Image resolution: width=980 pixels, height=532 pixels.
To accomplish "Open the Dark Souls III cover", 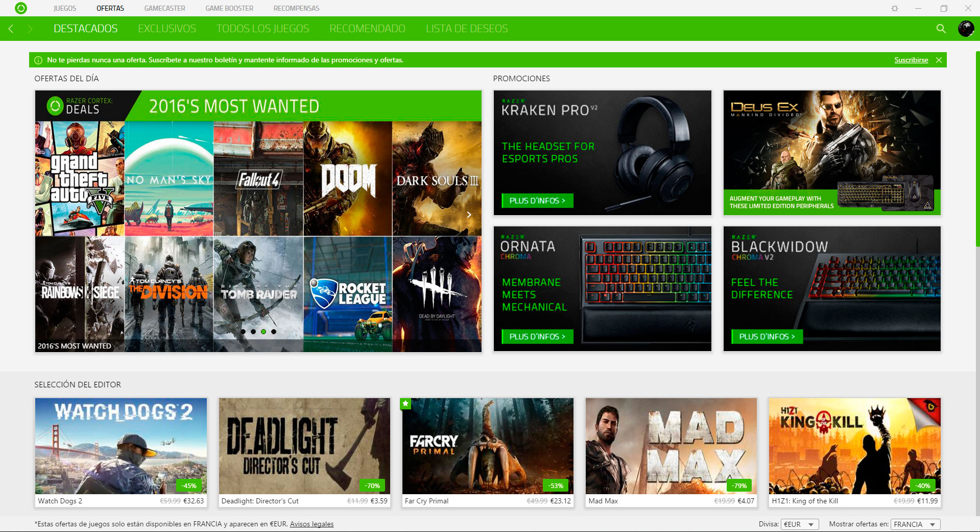I will 437,178.
